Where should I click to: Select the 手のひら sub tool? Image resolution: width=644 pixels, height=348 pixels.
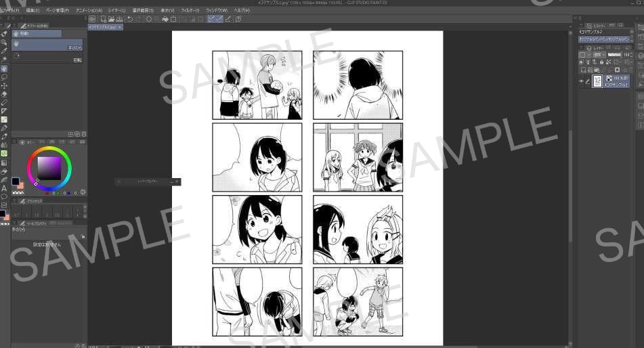(x=47, y=45)
